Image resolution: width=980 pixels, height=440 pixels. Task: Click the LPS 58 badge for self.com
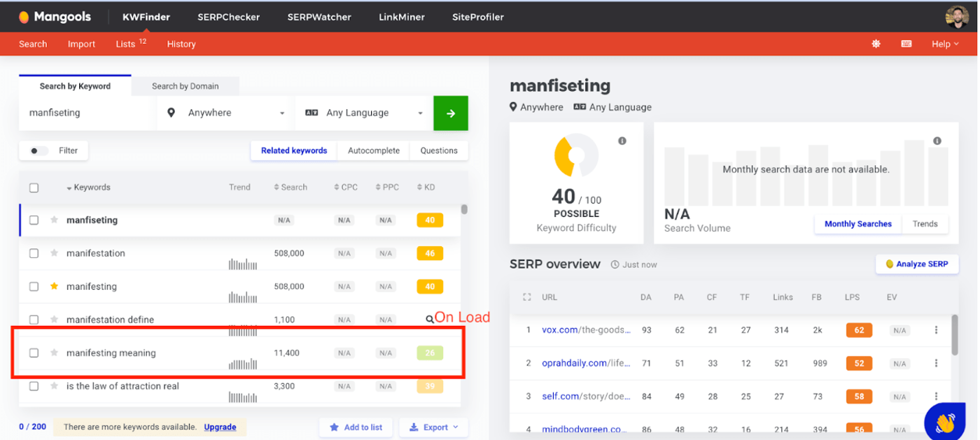859,397
